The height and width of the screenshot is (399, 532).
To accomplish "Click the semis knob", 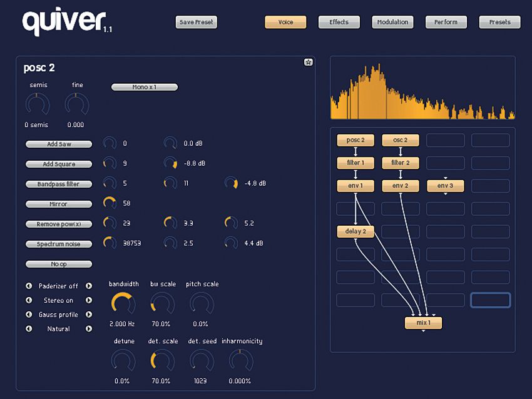I will 38,104.
